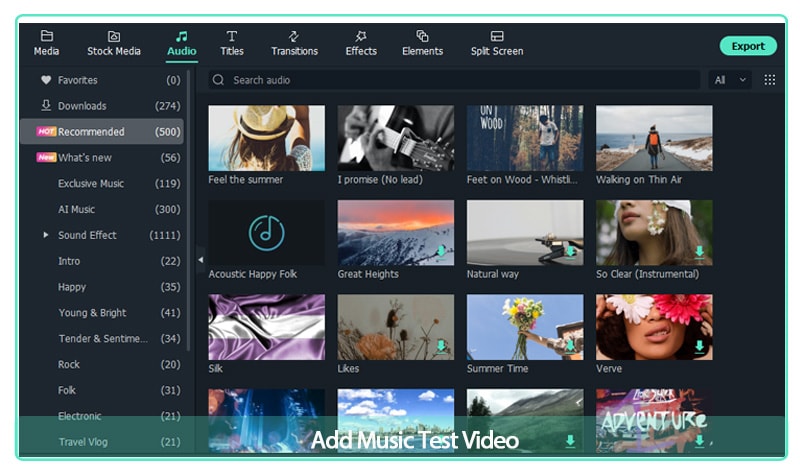Toggle the grid view icon
This screenshot has width=800, height=472.
(769, 80)
